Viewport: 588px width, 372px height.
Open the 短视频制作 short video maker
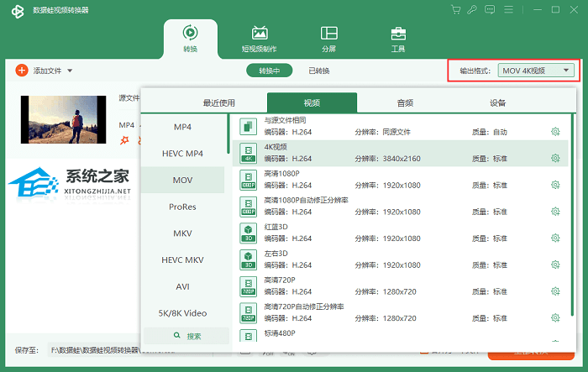click(x=260, y=38)
